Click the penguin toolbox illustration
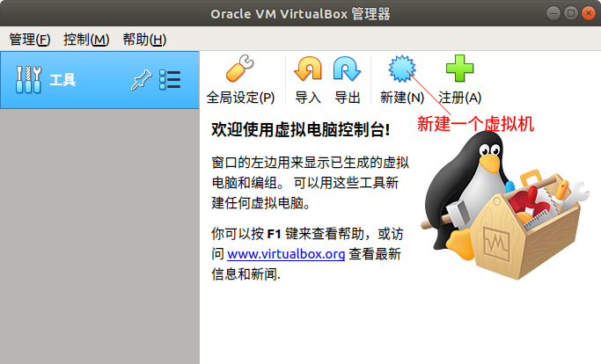Viewport: 601px width, 364px height. (504, 207)
